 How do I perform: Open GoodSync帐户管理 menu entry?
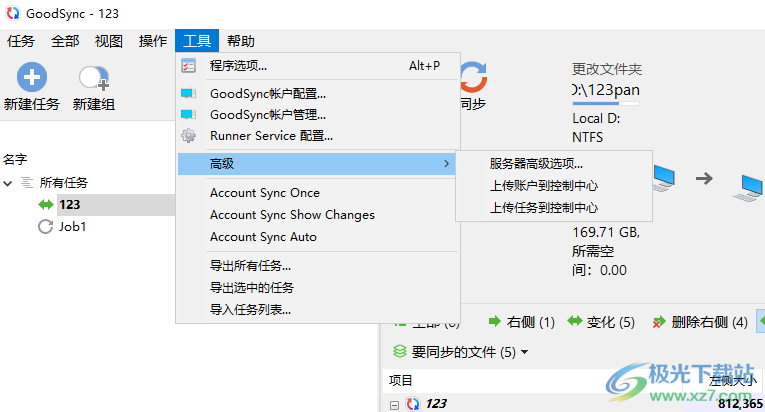(x=318, y=115)
